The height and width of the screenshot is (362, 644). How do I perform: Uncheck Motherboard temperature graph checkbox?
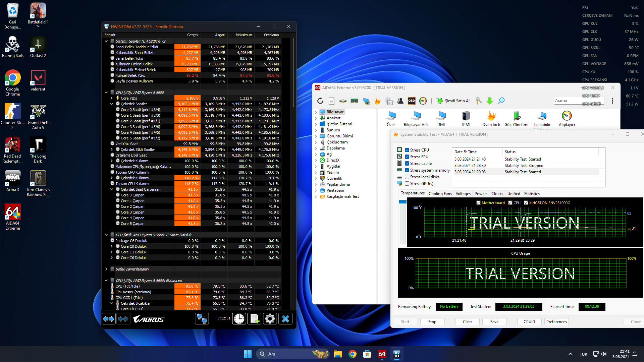479,203
